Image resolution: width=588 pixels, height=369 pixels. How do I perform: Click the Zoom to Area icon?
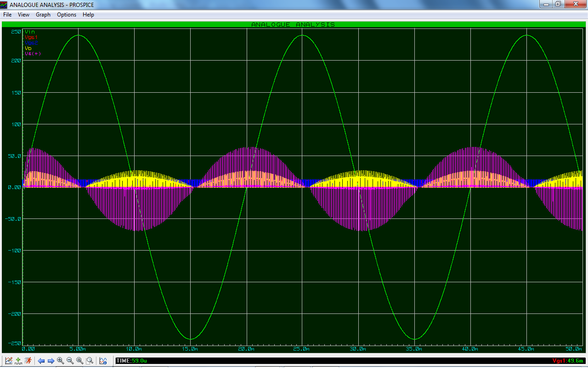point(90,361)
